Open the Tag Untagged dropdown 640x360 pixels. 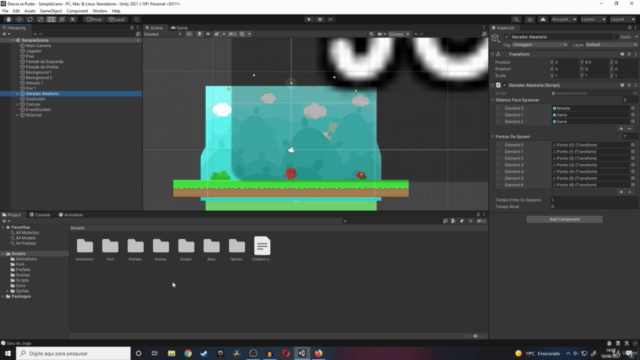[540, 45]
